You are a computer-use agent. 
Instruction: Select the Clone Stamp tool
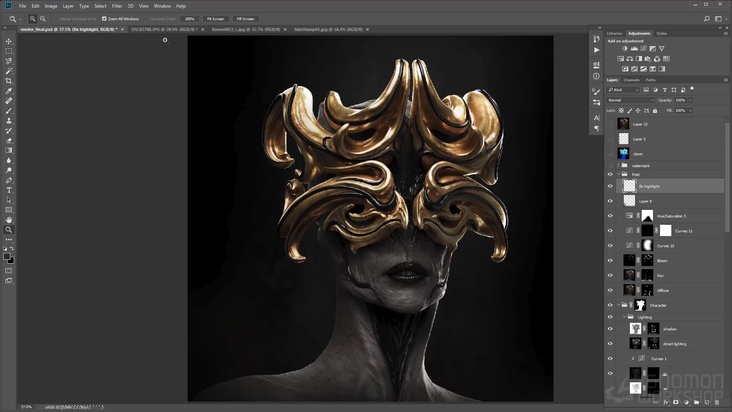tap(9, 120)
